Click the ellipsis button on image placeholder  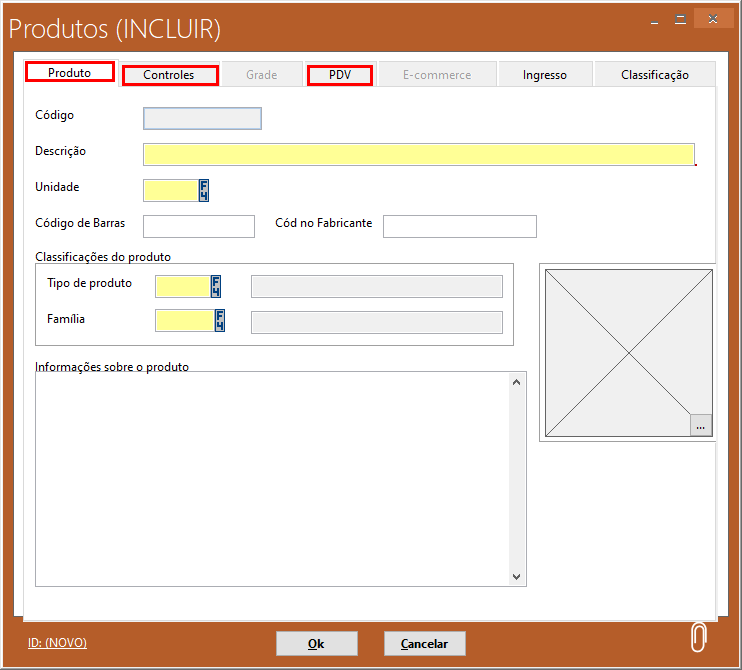tap(700, 426)
